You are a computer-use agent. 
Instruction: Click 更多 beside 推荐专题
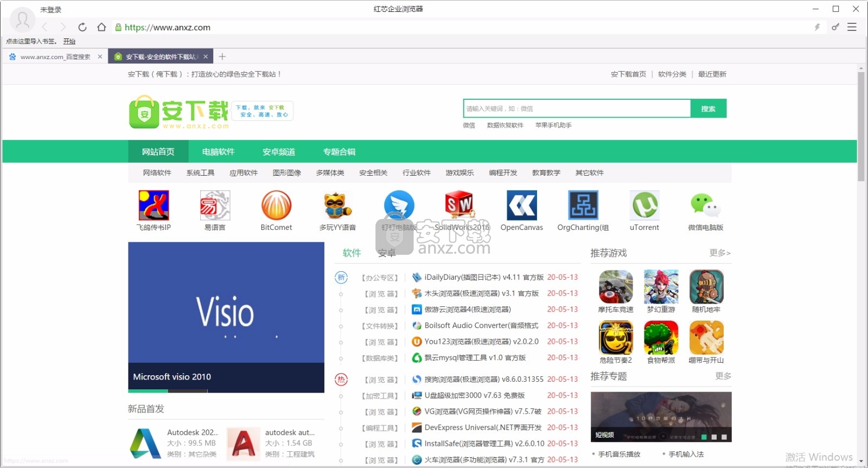[723, 376]
